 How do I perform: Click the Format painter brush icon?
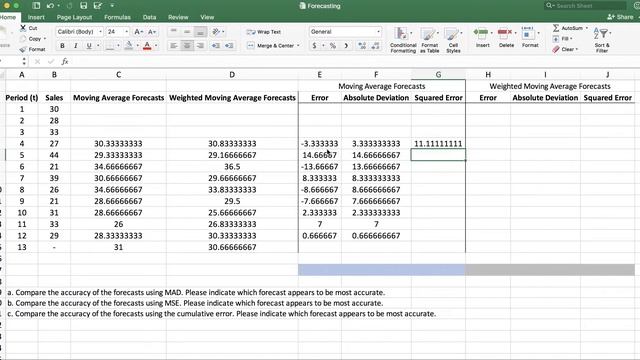click(x=23, y=49)
